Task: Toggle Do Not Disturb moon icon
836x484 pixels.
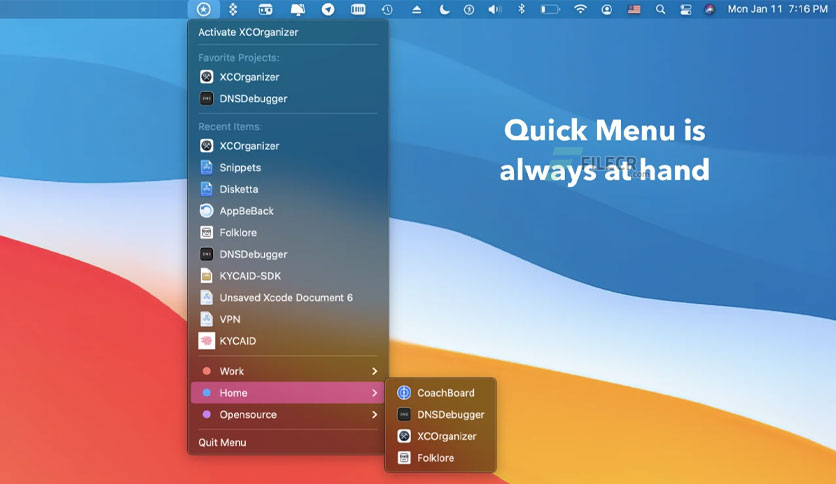Action: 444,9
